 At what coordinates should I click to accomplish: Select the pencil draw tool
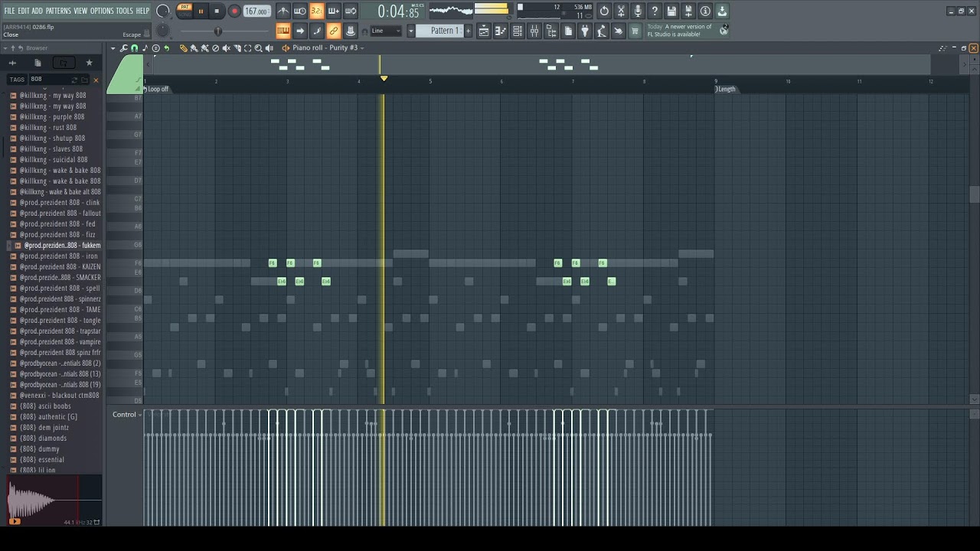183,48
